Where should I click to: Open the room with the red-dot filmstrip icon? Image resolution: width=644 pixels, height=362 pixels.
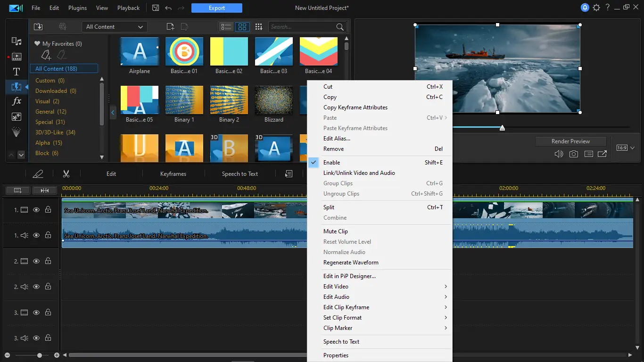(16, 57)
